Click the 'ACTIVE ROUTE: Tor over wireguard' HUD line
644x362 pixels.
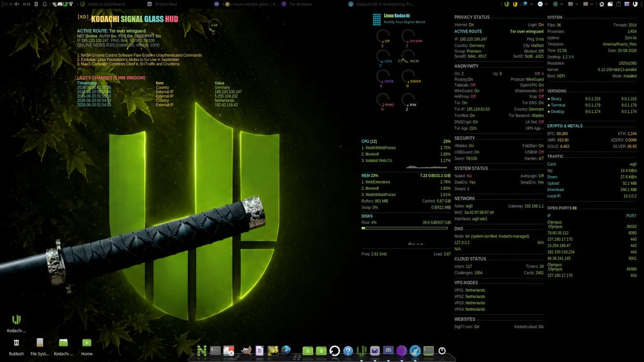coord(111,31)
